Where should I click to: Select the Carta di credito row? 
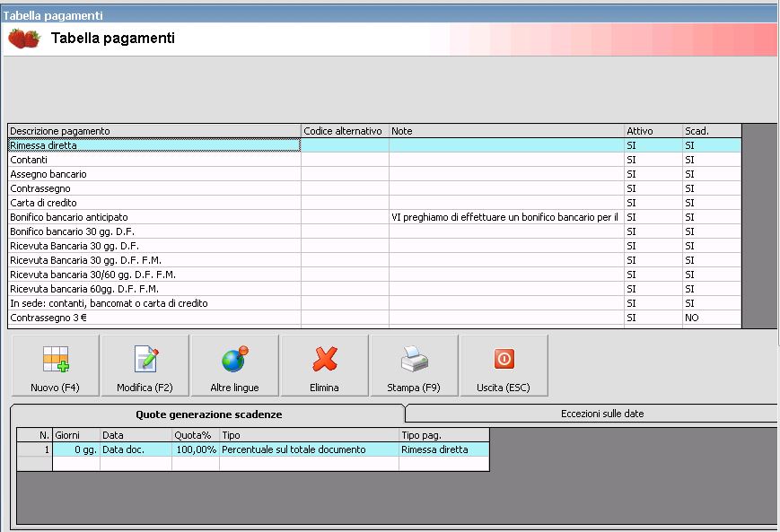374,203
